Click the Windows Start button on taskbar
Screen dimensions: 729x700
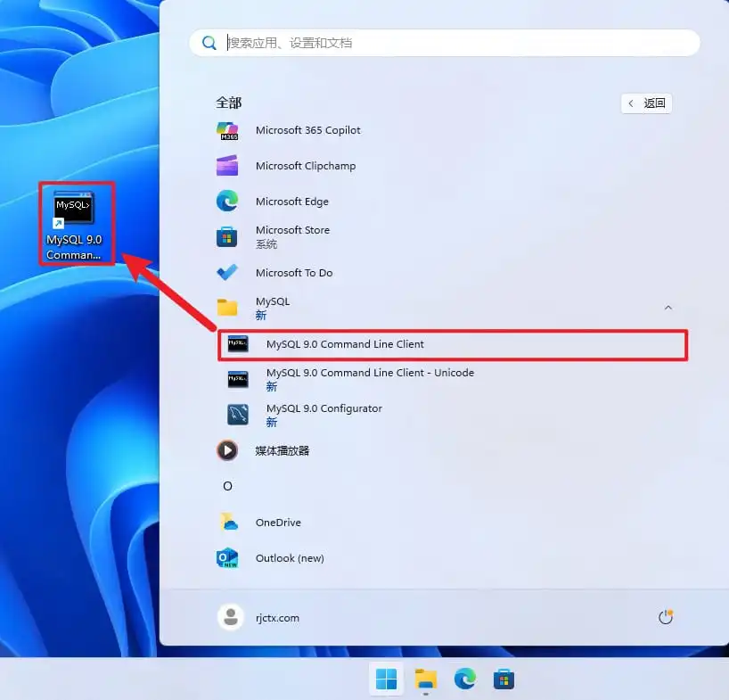(x=387, y=679)
